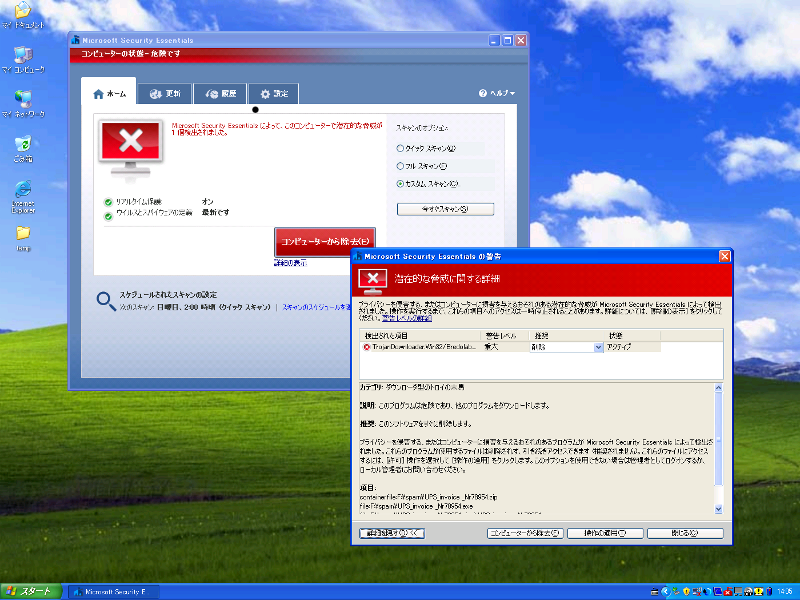The height and width of the screenshot is (600, 800).
Task: Click the red monitor X status icon in main window
Action: [131, 148]
